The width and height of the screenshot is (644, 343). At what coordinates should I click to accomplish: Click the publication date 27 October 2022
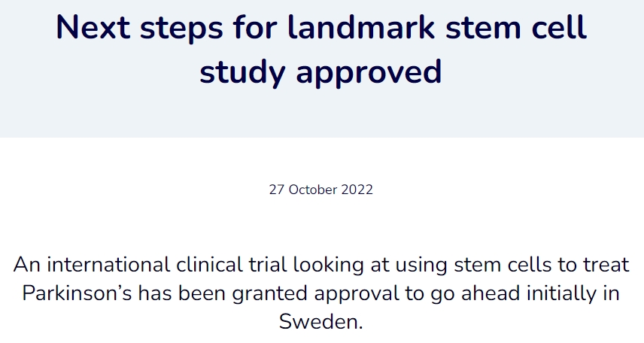click(x=321, y=190)
